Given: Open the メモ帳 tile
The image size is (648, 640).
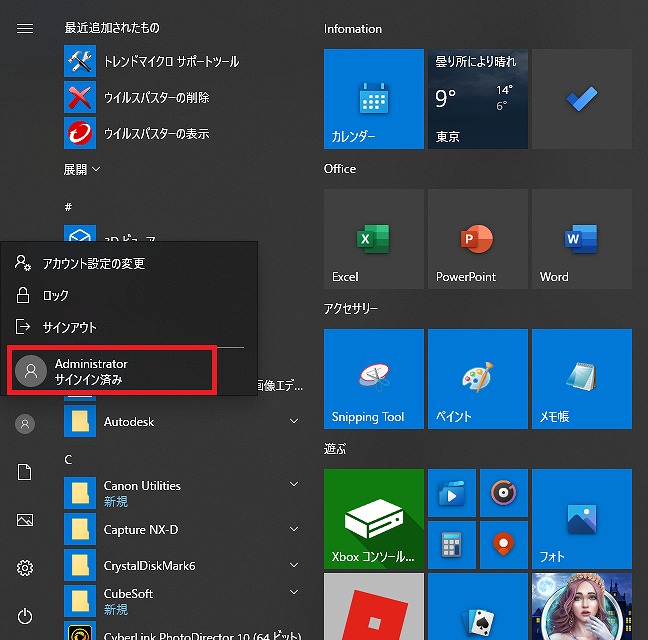Looking at the screenshot, I should tap(582, 379).
